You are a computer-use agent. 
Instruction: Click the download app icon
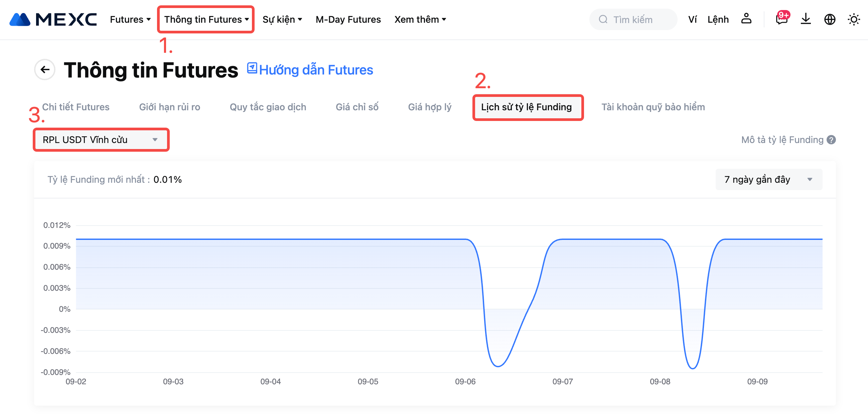tap(806, 19)
